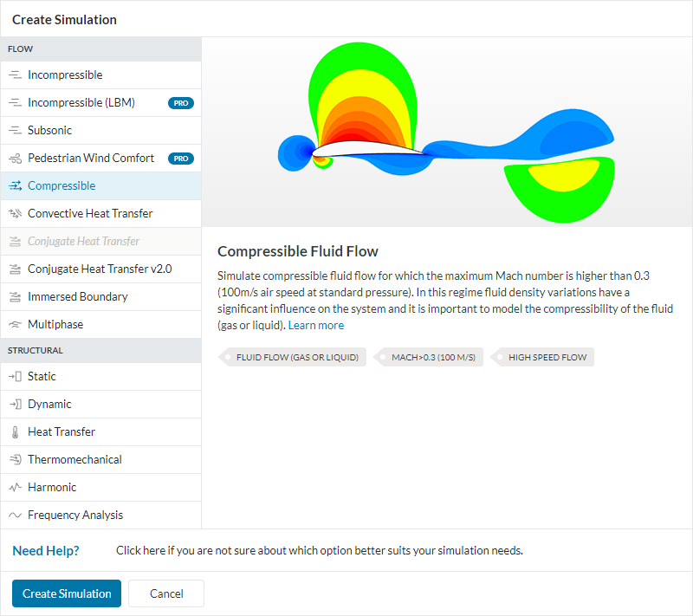Click the airfoil flow preview image
This screenshot has width=693, height=616.
pyautogui.click(x=446, y=132)
